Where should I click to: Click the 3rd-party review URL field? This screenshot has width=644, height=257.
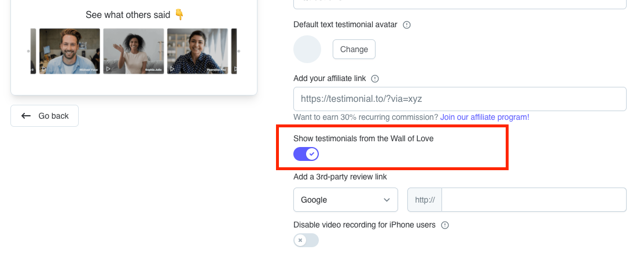click(x=534, y=200)
